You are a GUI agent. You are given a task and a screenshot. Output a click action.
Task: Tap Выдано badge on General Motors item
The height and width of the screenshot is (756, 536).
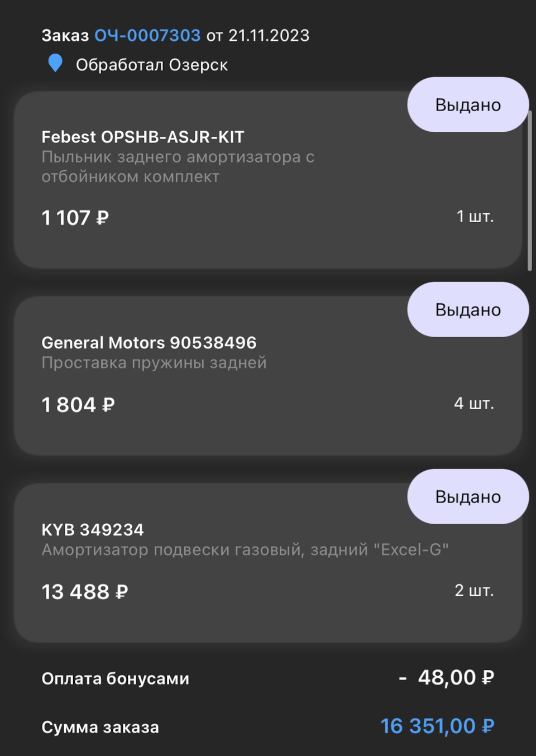[468, 310]
